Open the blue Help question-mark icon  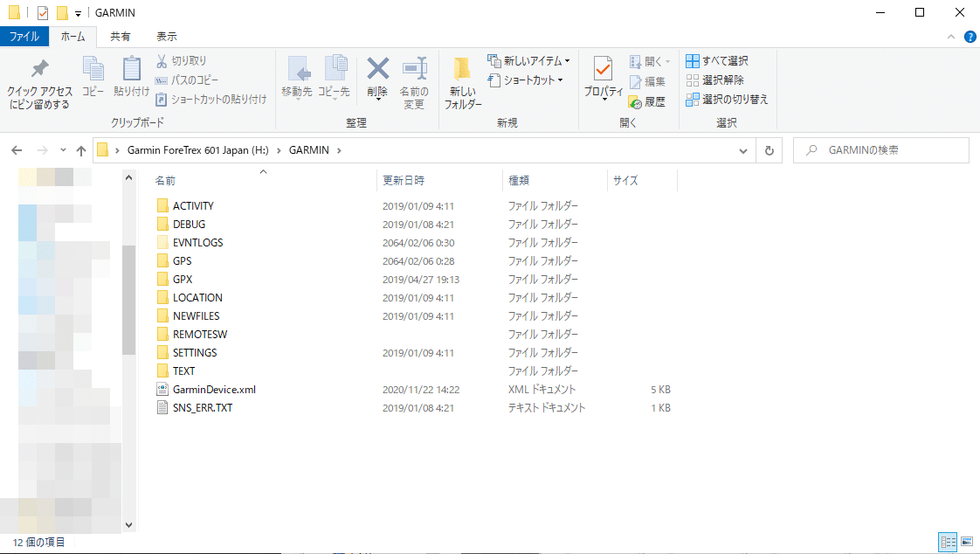coord(970,37)
